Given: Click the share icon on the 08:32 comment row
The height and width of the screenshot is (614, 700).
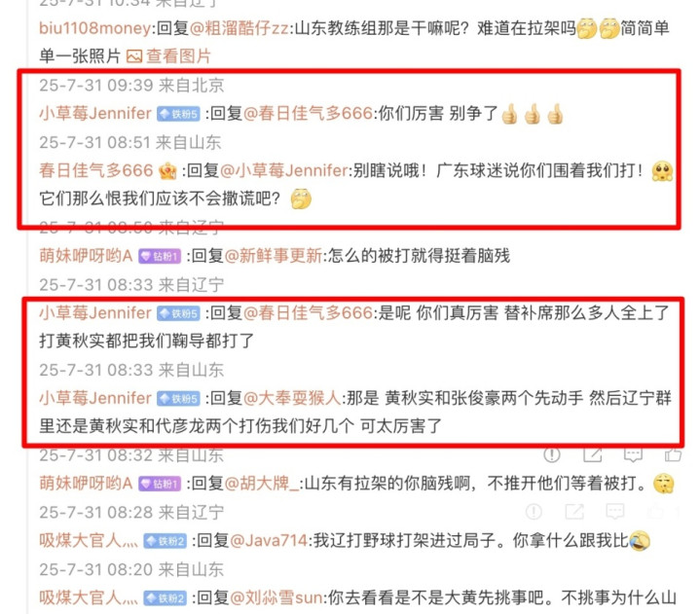Looking at the screenshot, I should point(592,454).
